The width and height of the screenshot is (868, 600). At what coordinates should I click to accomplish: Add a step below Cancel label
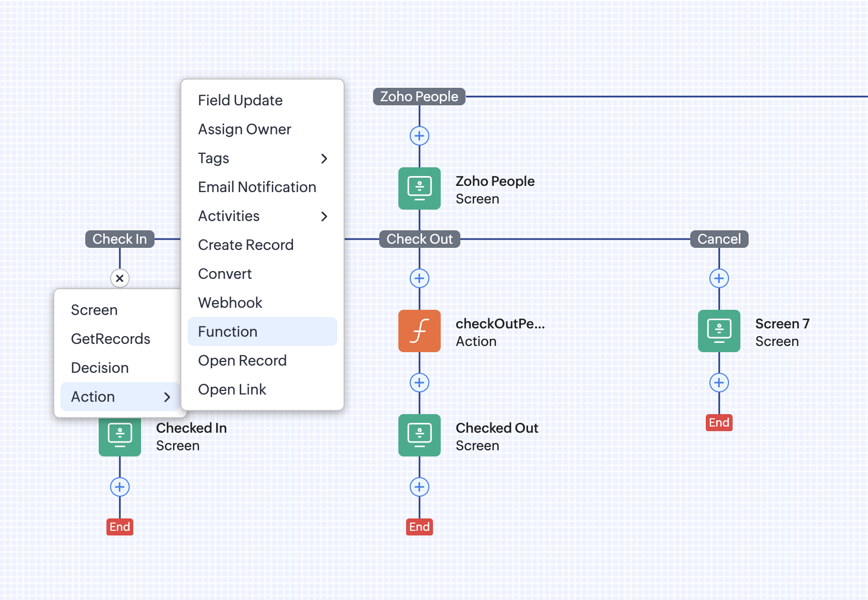coord(719,278)
